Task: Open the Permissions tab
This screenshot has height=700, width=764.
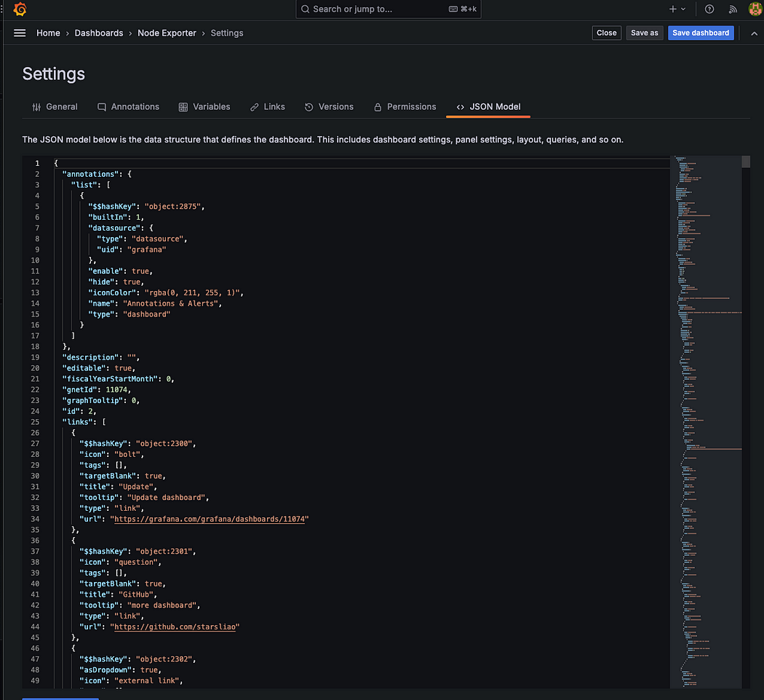Action: coord(405,107)
